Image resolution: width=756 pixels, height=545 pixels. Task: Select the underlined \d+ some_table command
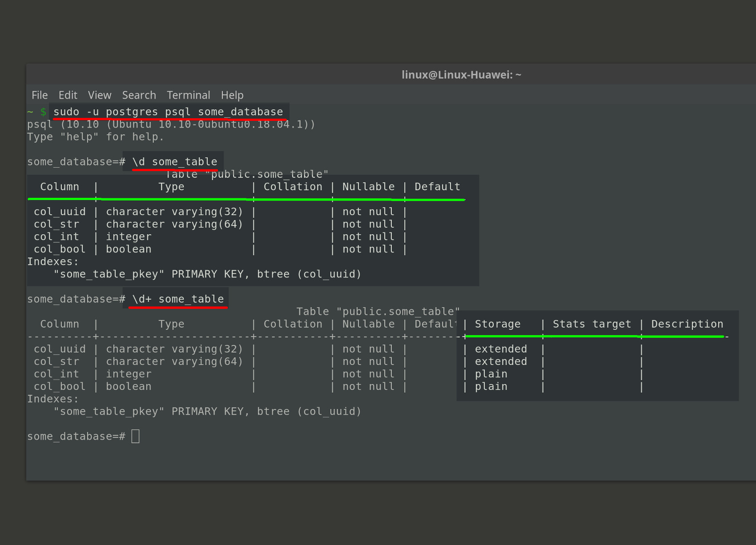177,299
